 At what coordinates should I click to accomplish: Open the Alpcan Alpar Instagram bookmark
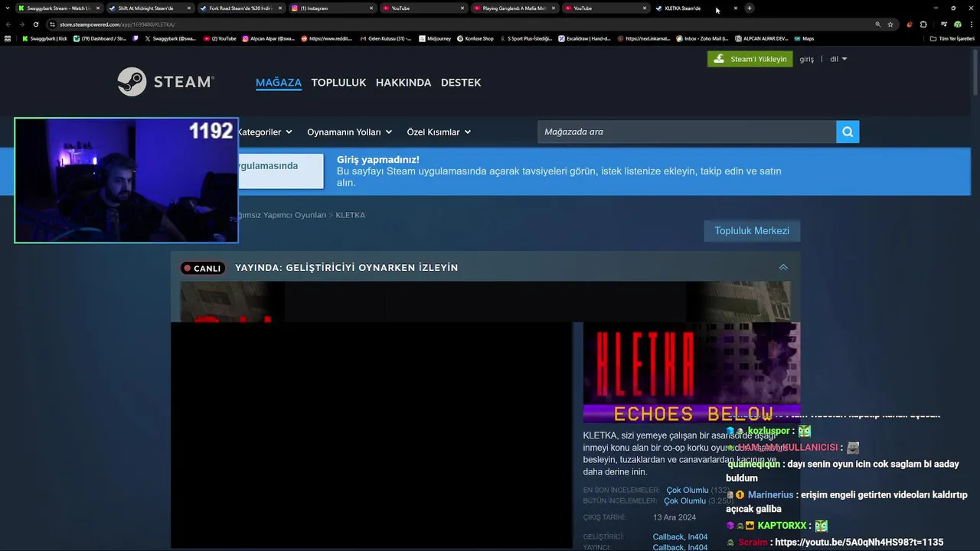[269, 38]
